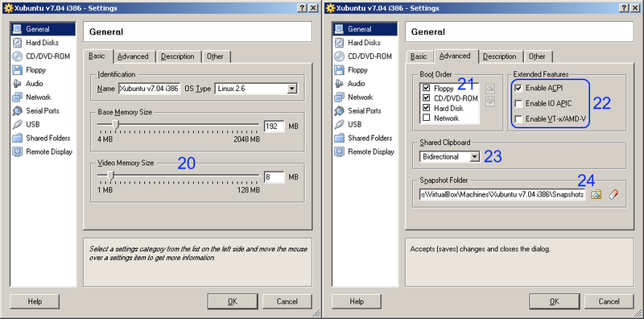This screenshot has width=644, height=319.
Task: Open CD/DVD-ROM category in right window
Action: click(363, 56)
